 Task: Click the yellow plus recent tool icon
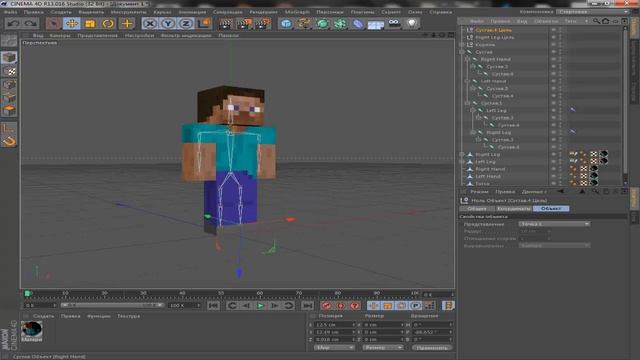(127, 24)
